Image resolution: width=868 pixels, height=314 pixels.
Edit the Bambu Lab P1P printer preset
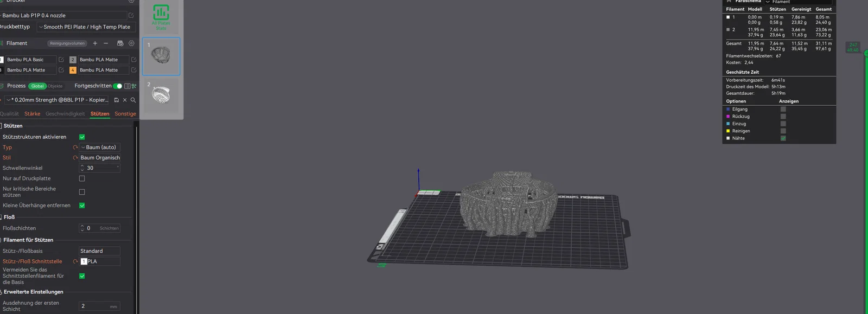pyautogui.click(x=131, y=15)
